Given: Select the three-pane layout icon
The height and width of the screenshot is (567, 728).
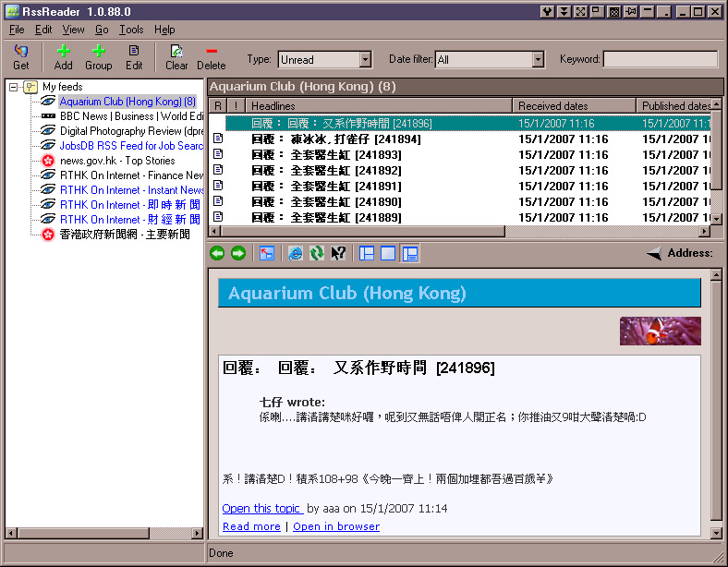Looking at the screenshot, I should 367,253.
